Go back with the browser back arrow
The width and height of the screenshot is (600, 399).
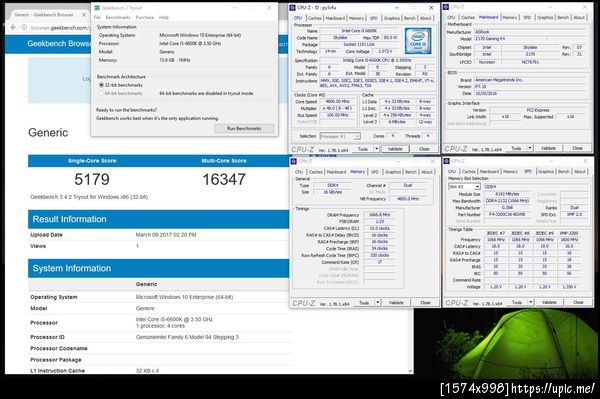[13, 28]
